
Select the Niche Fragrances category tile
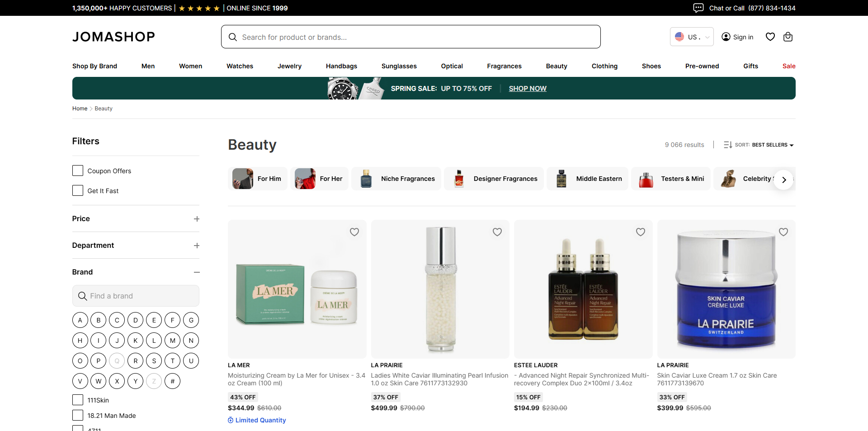coord(396,178)
